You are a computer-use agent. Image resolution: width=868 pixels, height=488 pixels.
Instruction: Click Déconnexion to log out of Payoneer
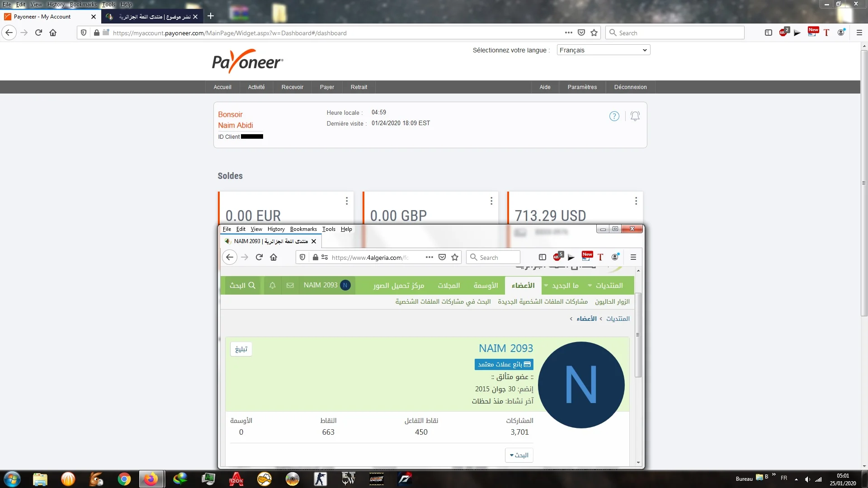(x=630, y=87)
